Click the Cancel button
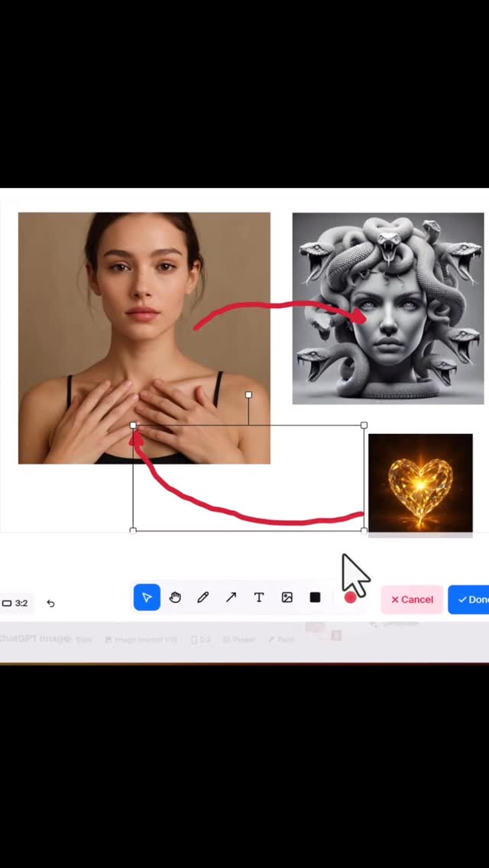The image size is (489, 868). (x=412, y=600)
